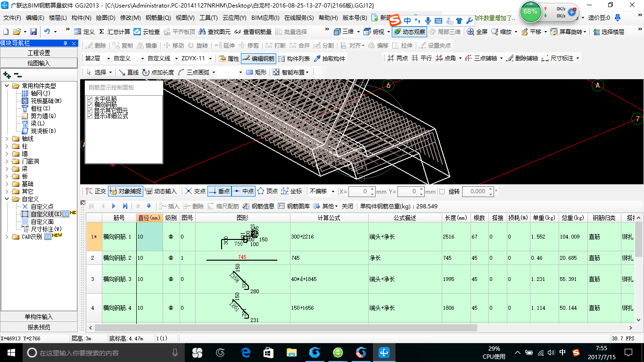Click the X coordinate input field
The height and width of the screenshot is (362, 644).
click(362, 191)
